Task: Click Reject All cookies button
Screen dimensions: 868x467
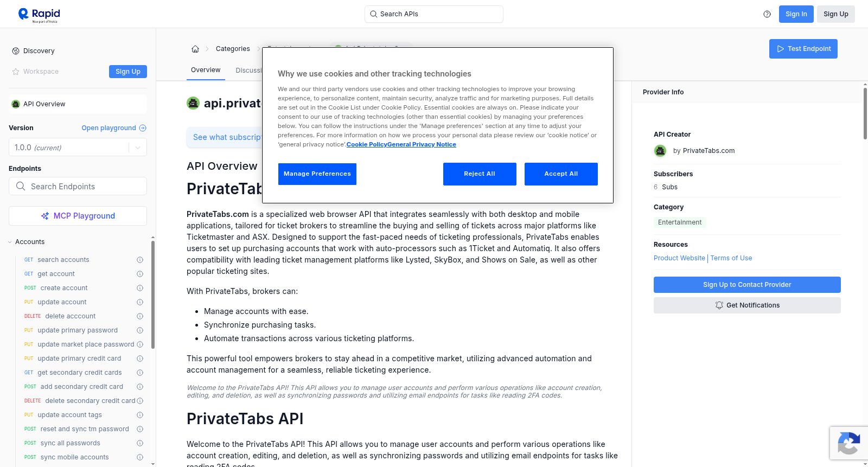Action: click(480, 174)
